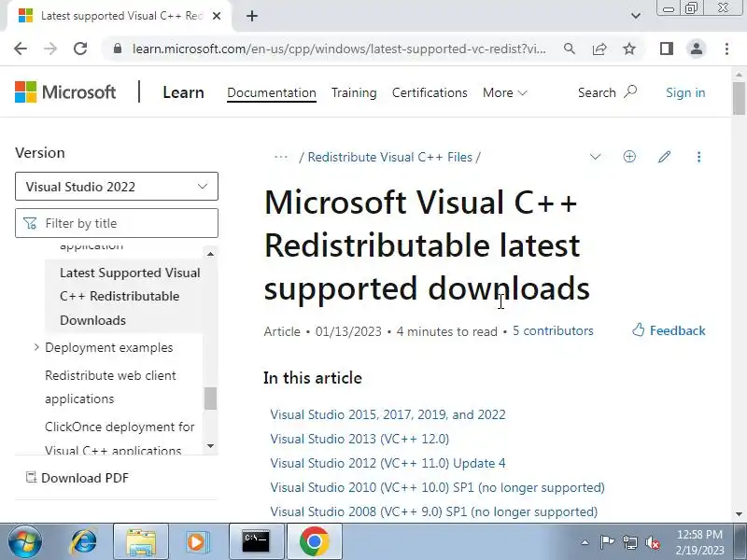Click Download PDF
The height and width of the screenshot is (560, 747).
pos(78,478)
